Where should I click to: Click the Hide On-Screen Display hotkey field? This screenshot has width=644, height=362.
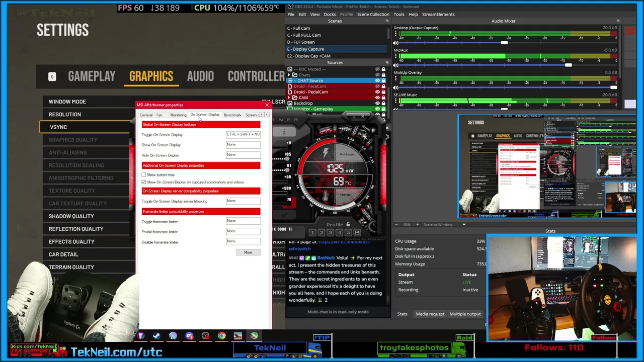coord(243,155)
